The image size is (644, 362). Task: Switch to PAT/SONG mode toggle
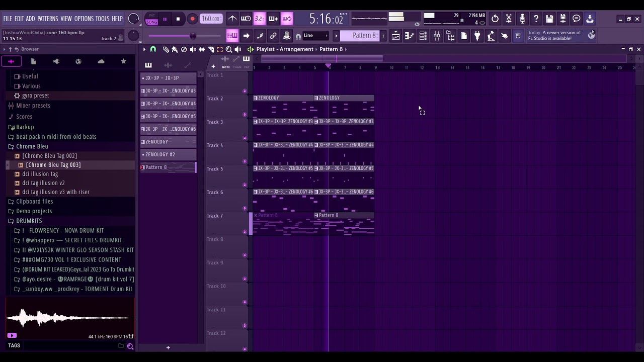(151, 20)
